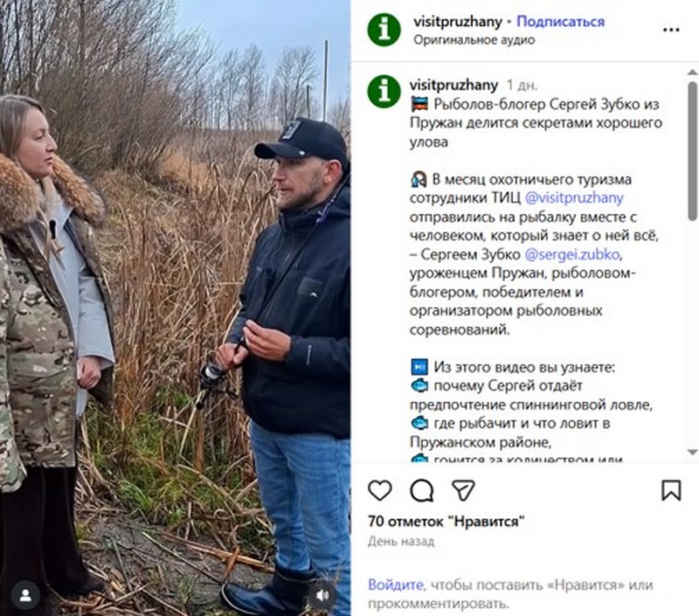699x616 pixels.
Task: Click the scrollbar up arrow in caption panel
Action: [692, 73]
